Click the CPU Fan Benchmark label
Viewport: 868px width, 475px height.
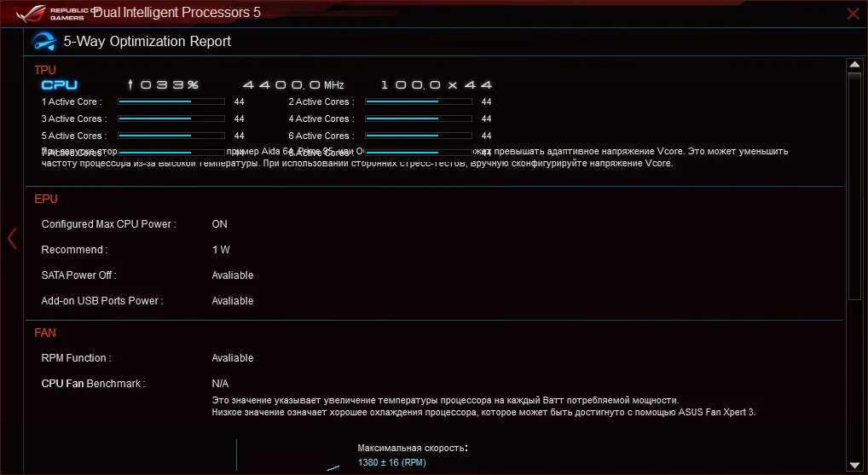click(x=94, y=384)
